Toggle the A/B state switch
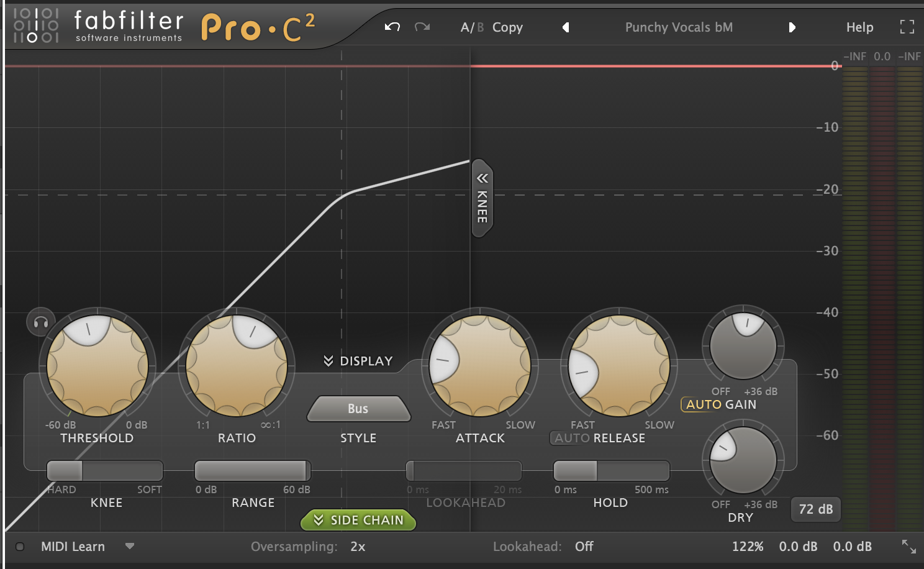Screen dimensions: 924x569 tap(472, 27)
